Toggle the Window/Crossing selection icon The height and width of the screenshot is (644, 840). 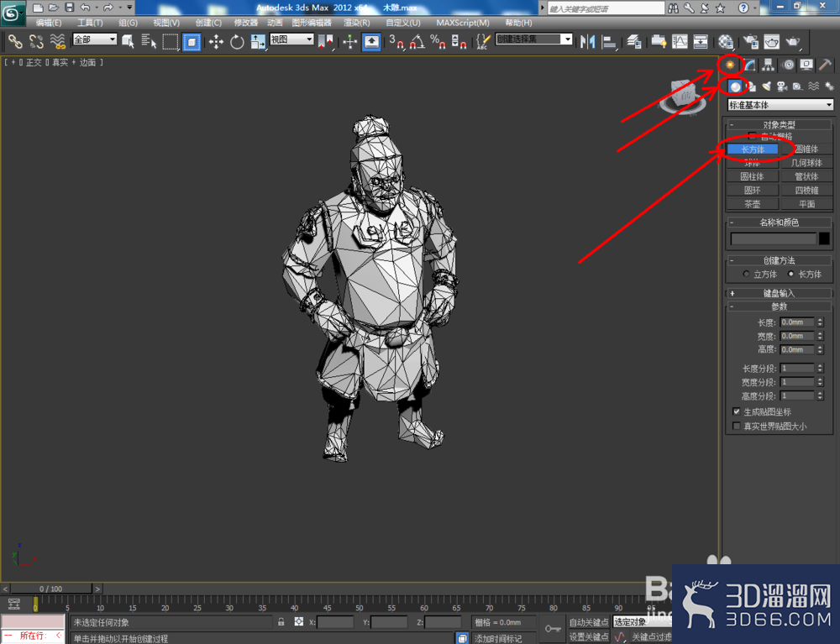[x=192, y=41]
